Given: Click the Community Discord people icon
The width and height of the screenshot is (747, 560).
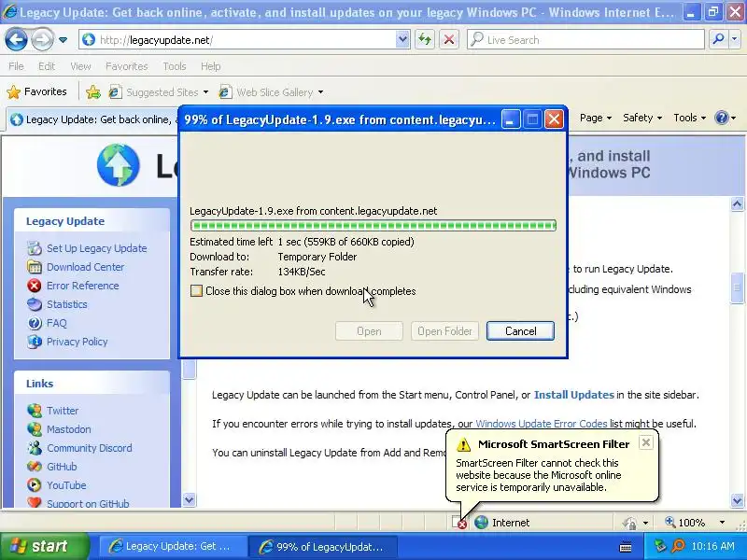Looking at the screenshot, I should coord(35,448).
